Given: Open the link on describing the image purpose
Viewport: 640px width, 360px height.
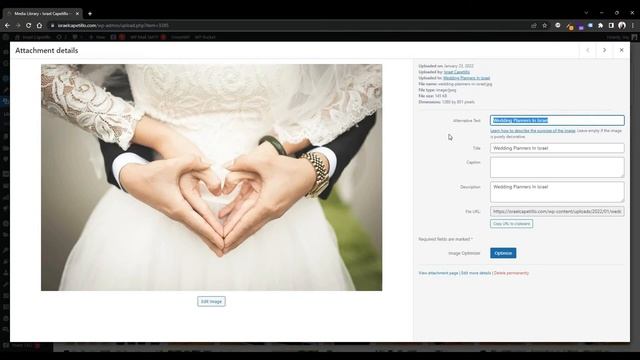Looking at the screenshot, I should tap(533, 131).
